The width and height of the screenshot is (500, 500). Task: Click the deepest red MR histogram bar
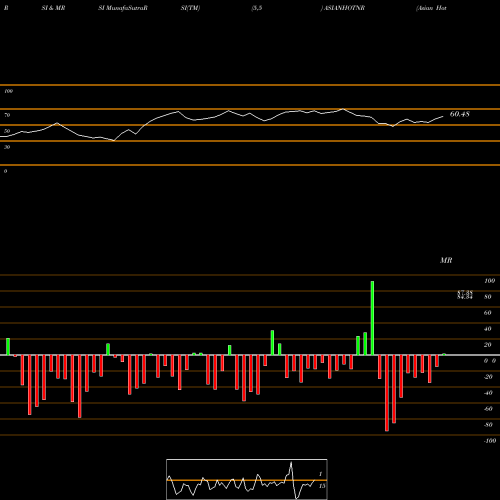387,393
